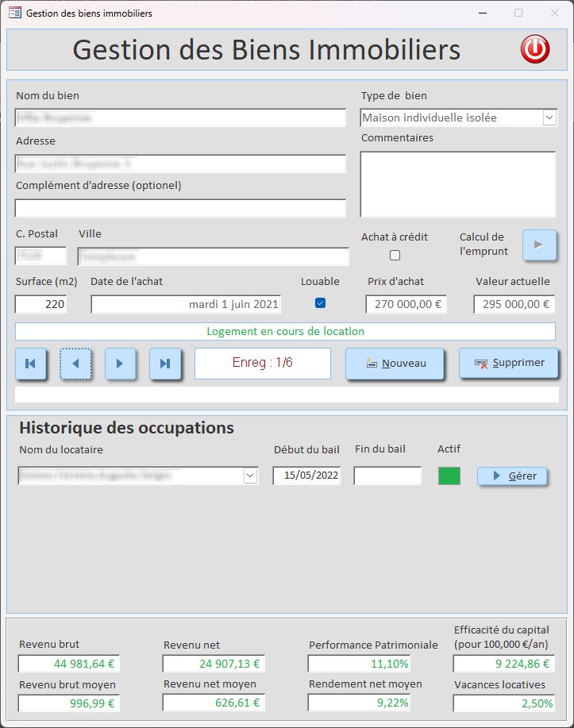Click the Complément d'adresse field
Image resolution: width=574 pixels, height=728 pixels.
(180, 208)
